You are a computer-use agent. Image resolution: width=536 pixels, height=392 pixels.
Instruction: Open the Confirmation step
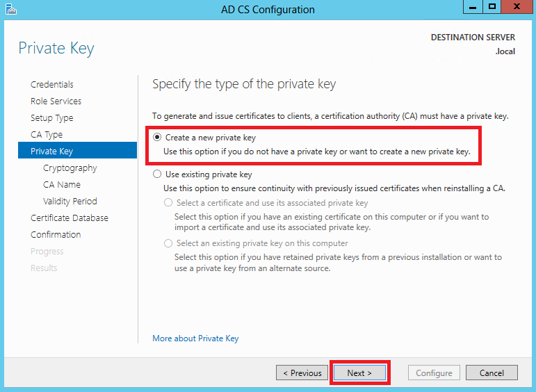(56, 235)
